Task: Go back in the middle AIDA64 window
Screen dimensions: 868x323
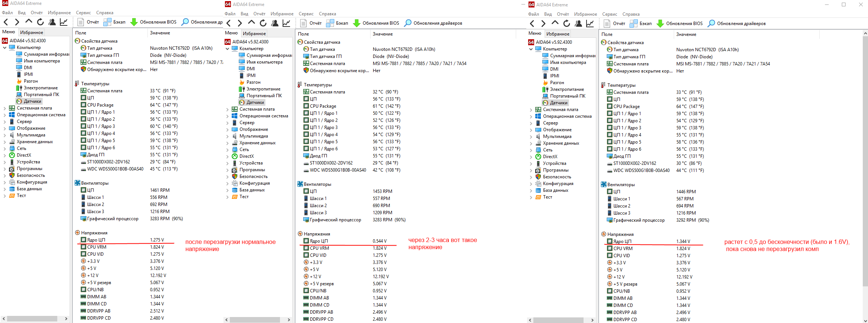Action: point(229,23)
